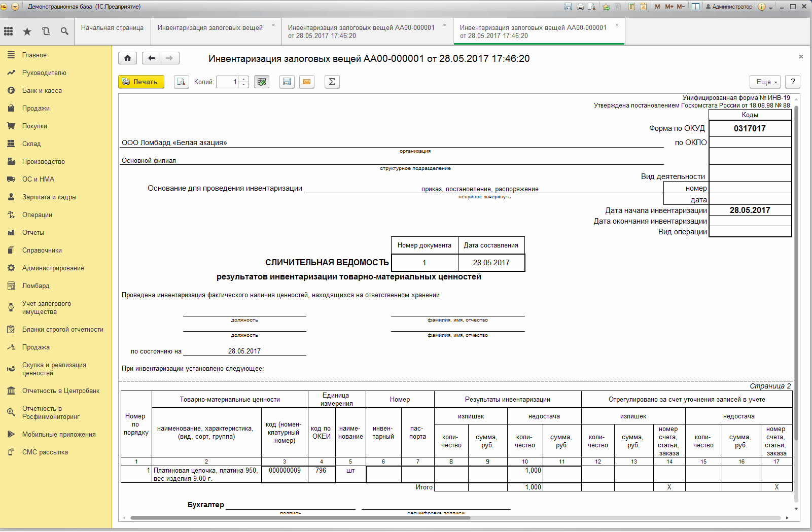This screenshot has height=532, width=812.
Task: Close the Инвентаризация залоговых вещей list tab
Action: (273, 25)
